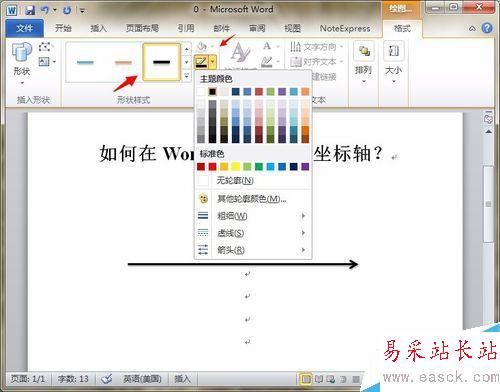Select the blue line shape style

(x=85, y=62)
